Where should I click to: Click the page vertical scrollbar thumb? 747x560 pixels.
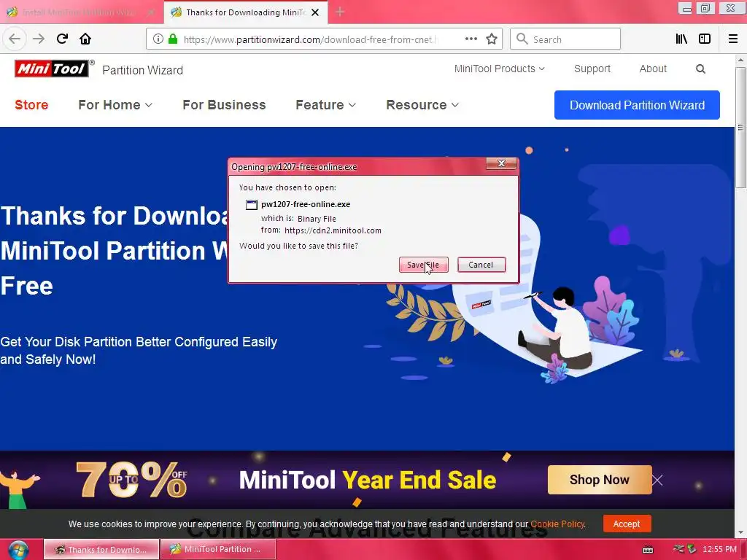pyautogui.click(x=740, y=127)
